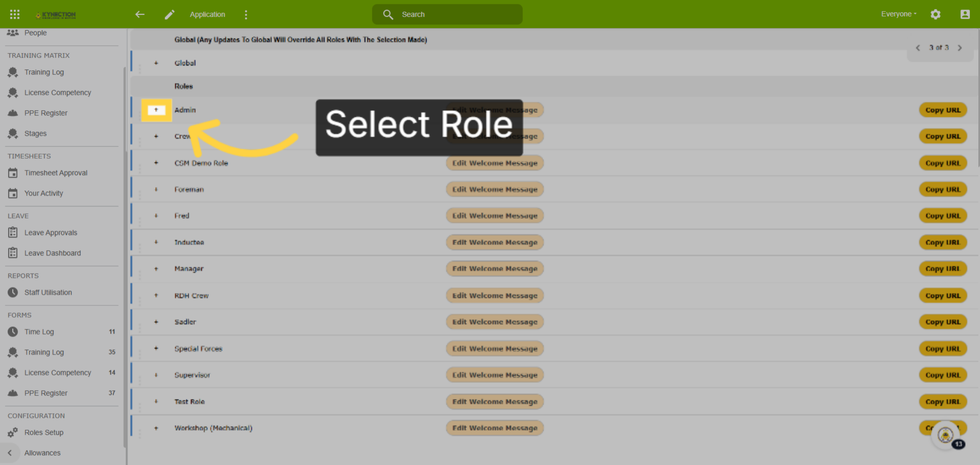The height and width of the screenshot is (465, 980).
Task: Click the Search input field
Action: [x=447, y=14]
